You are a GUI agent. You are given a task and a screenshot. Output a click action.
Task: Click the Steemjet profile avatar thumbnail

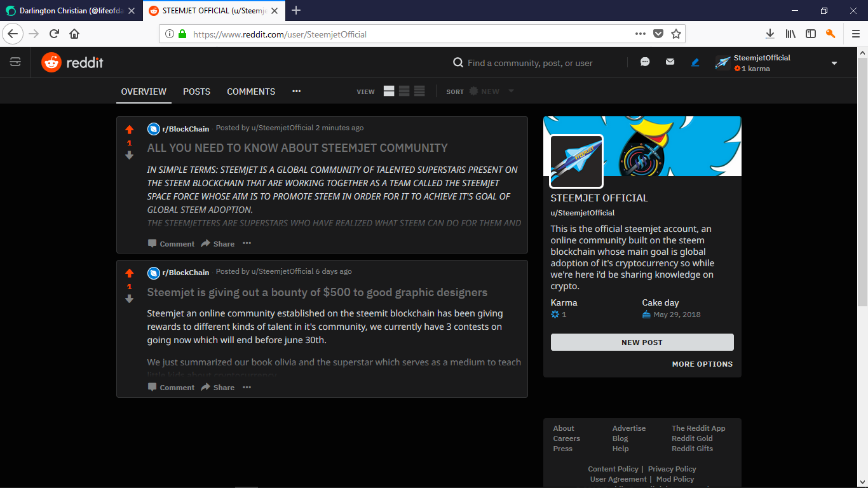point(576,161)
